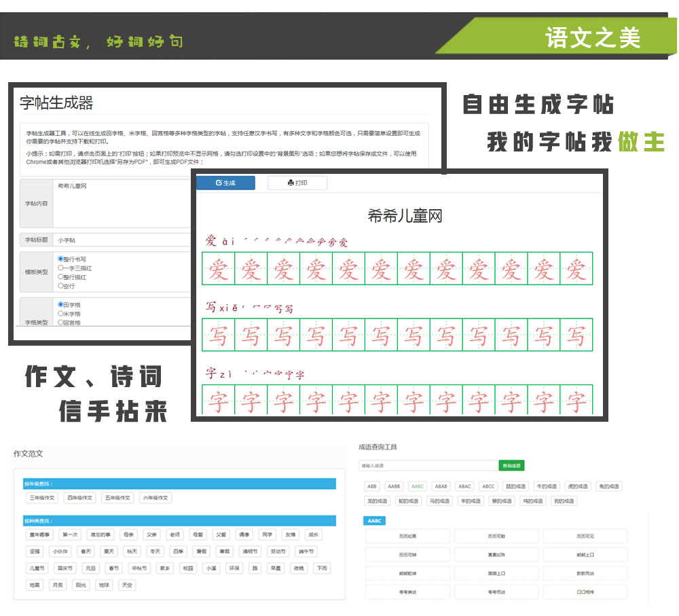Open the 三年级作文 essay category
The height and width of the screenshot is (616, 679).
(x=41, y=498)
